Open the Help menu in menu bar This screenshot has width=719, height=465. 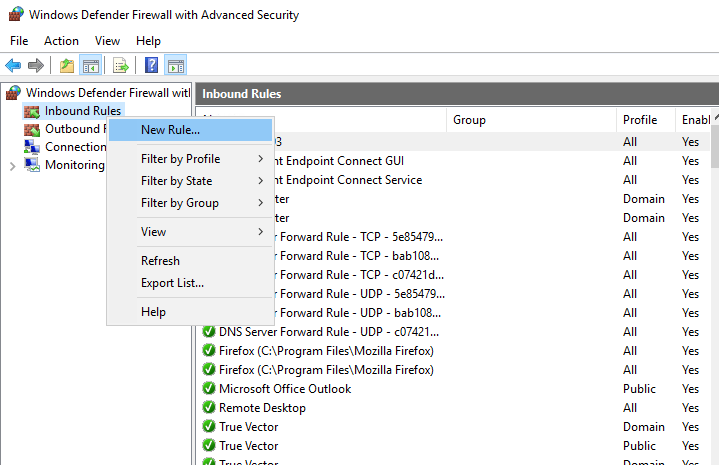[148, 41]
